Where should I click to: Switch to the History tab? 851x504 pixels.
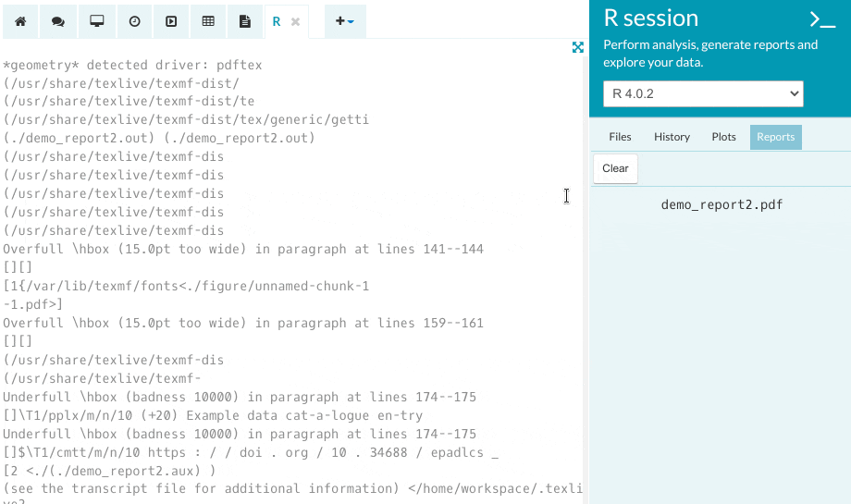[x=672, y=137]
